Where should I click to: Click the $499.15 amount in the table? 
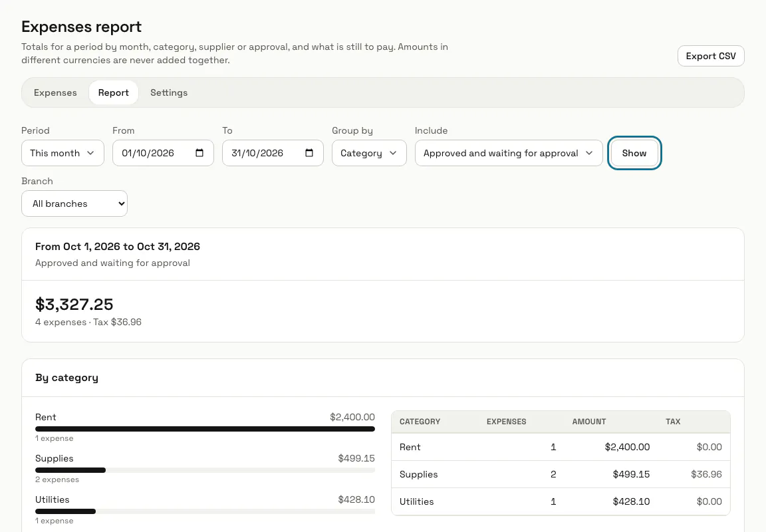[x=631, y=474]
